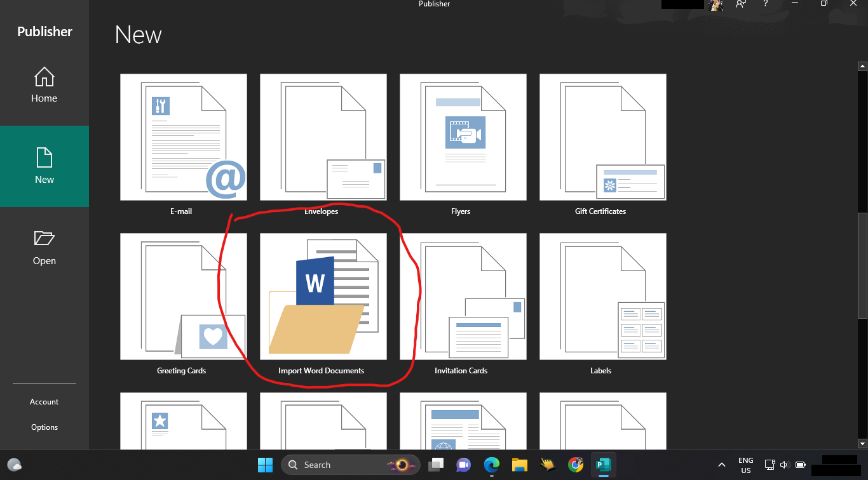Open File Explorer from the taskbar
Viewport: 868px width, 480px height.
point(520,465)
